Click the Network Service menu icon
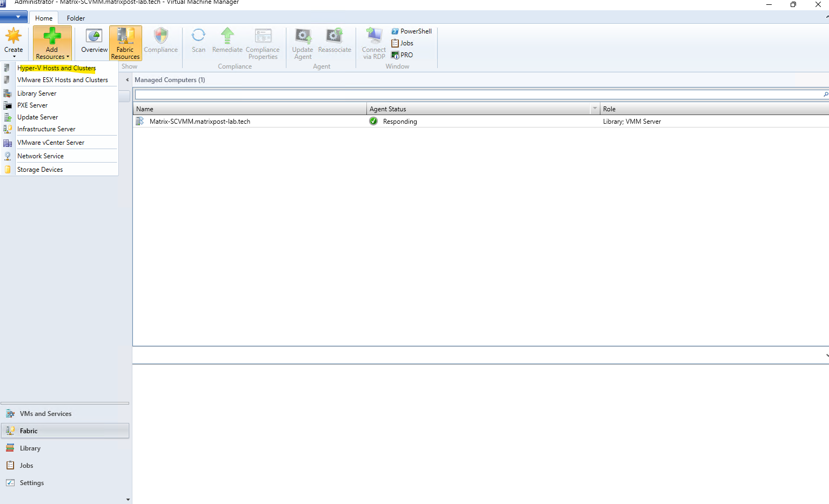This screenshot has height=504, width=829. 8,156
